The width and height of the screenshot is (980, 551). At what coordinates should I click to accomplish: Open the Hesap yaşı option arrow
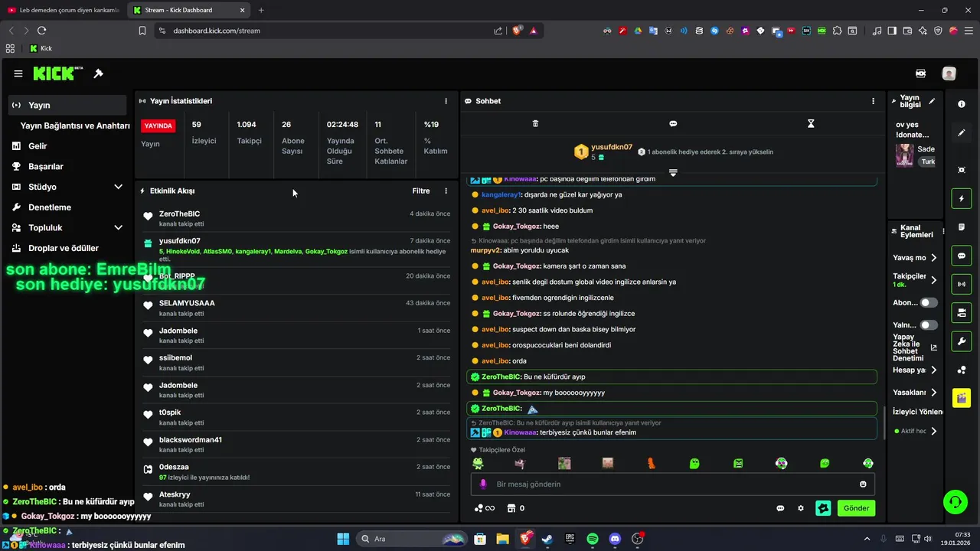(x=934, y=370)
